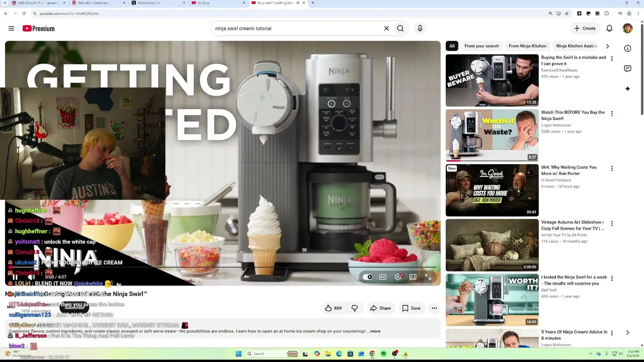Save the video to a playlist

pos(411,308)
